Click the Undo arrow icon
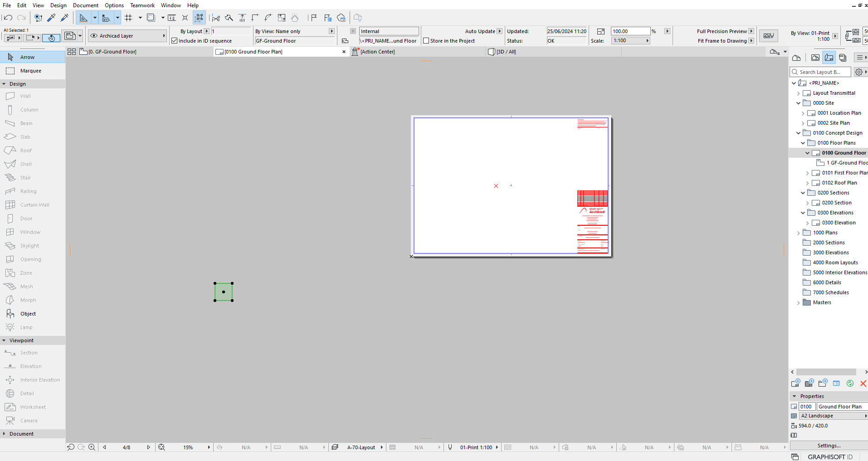Viewport: 868px width, 461px height. 8,18
